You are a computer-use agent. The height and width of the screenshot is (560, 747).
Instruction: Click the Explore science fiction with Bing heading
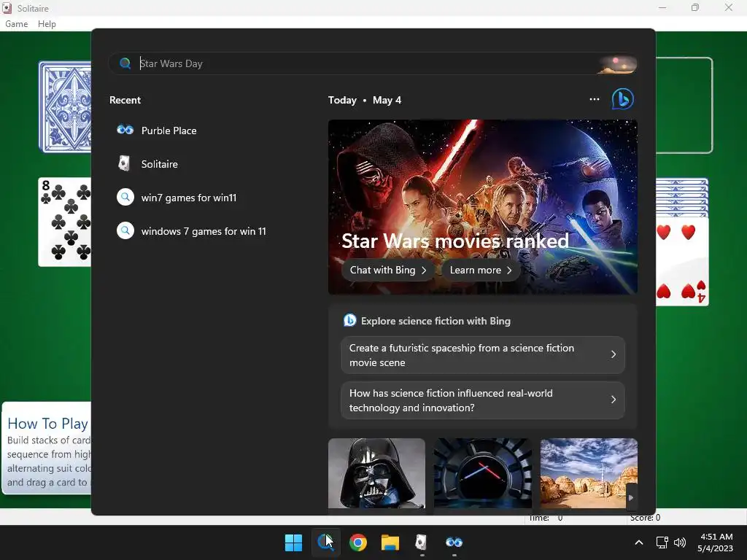point(436,321)
